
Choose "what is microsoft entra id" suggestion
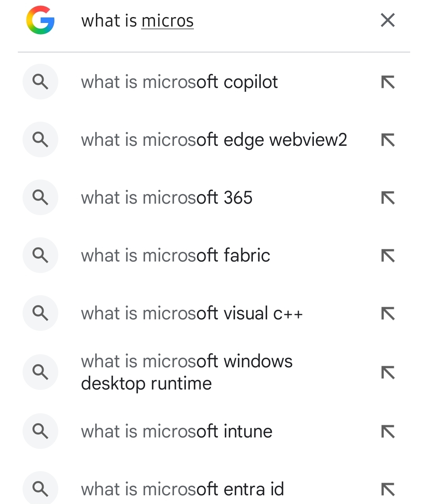coord(182,489)
